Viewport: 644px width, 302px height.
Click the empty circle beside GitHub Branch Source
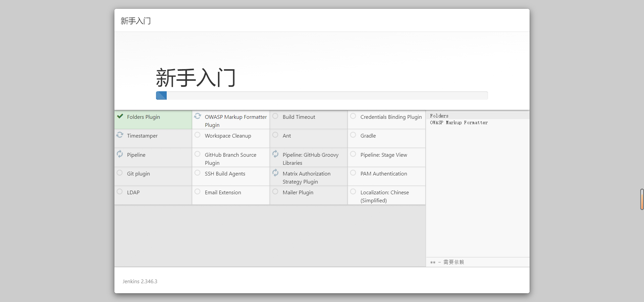[x=198, y=154]
